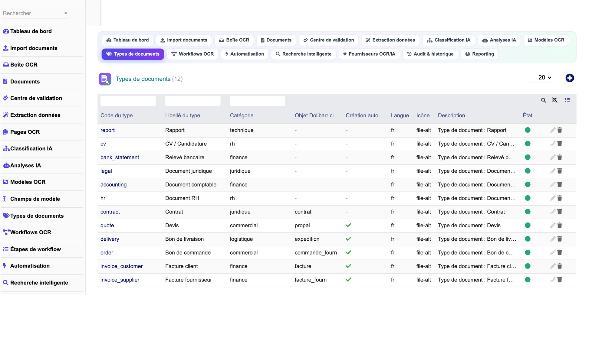Toggle the status dot for legal row

pos(528,171)
